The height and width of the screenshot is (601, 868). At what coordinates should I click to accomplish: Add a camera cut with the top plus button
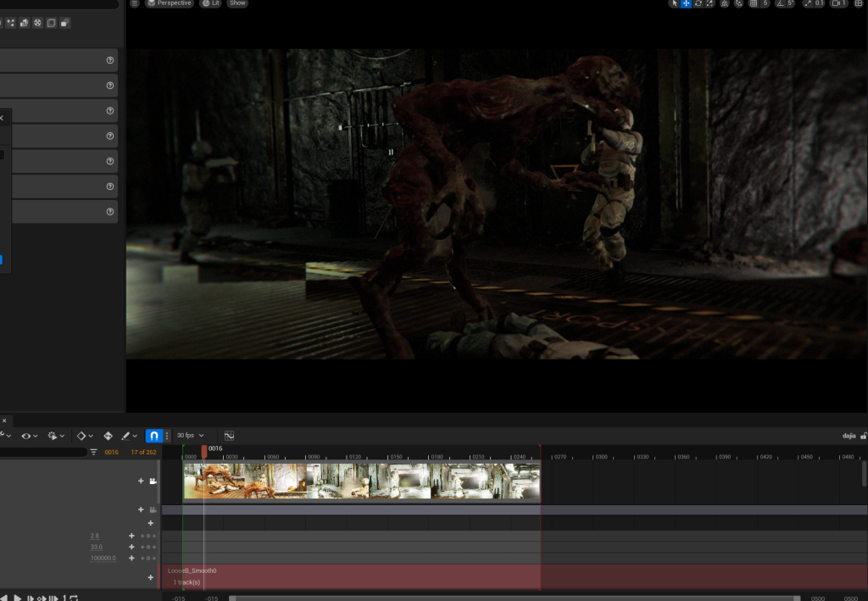tap(141, 481)
